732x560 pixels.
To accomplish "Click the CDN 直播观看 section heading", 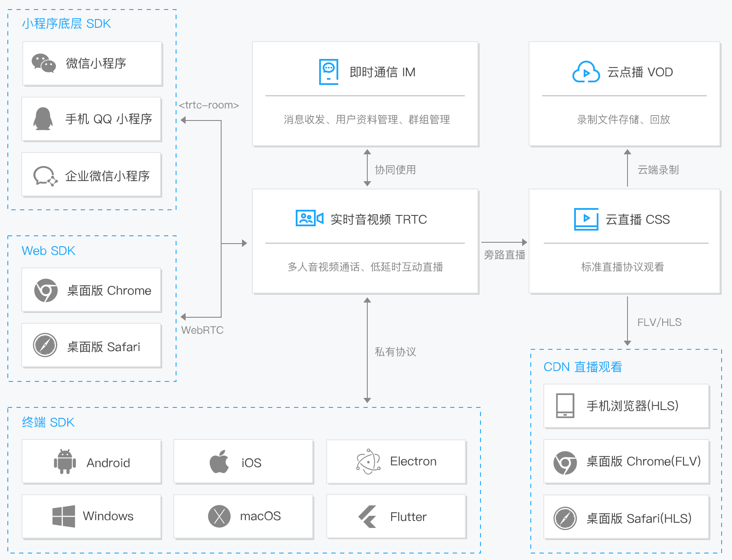I will point(582,367).
